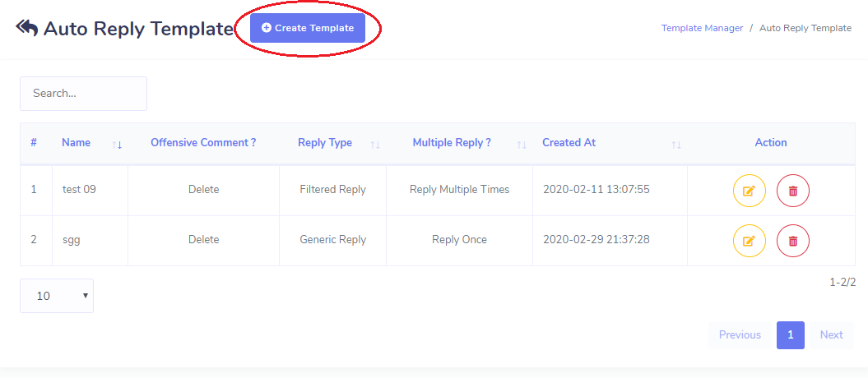Click the Create Template button
This screenshot has width=868, height=378.
pos(307,28)
